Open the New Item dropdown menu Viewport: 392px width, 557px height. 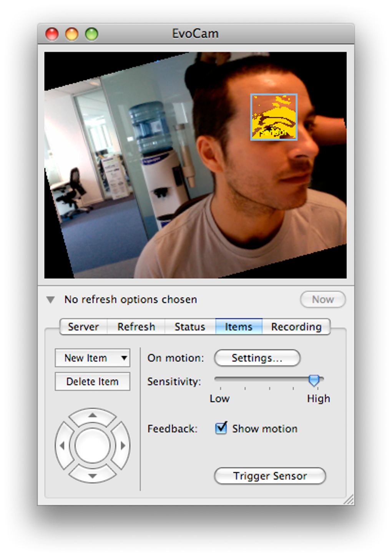click(92, 358)
